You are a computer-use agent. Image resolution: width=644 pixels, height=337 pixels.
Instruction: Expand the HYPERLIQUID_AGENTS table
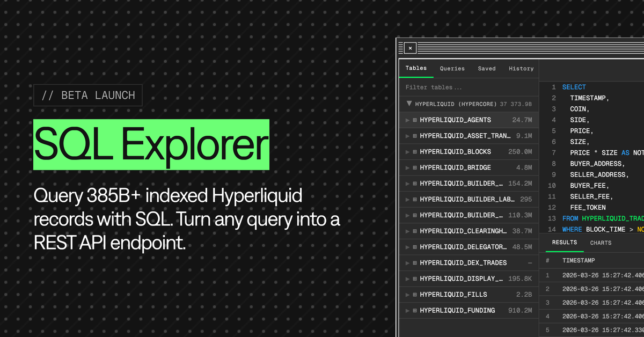point(407,120)
